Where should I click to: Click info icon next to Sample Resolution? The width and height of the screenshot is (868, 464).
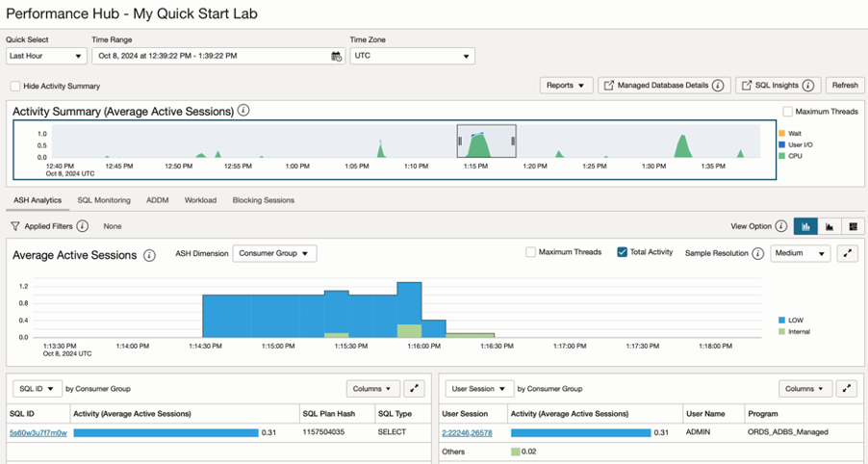coord(760,253)
